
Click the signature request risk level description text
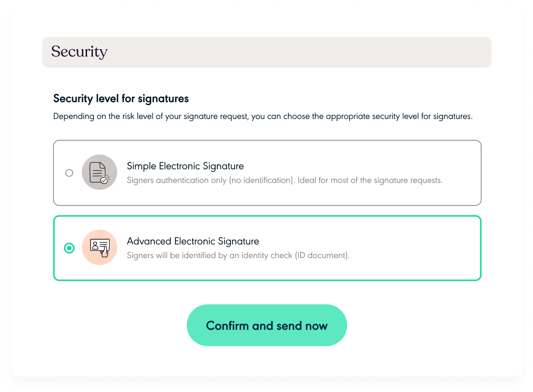click(x=263, y=116)
